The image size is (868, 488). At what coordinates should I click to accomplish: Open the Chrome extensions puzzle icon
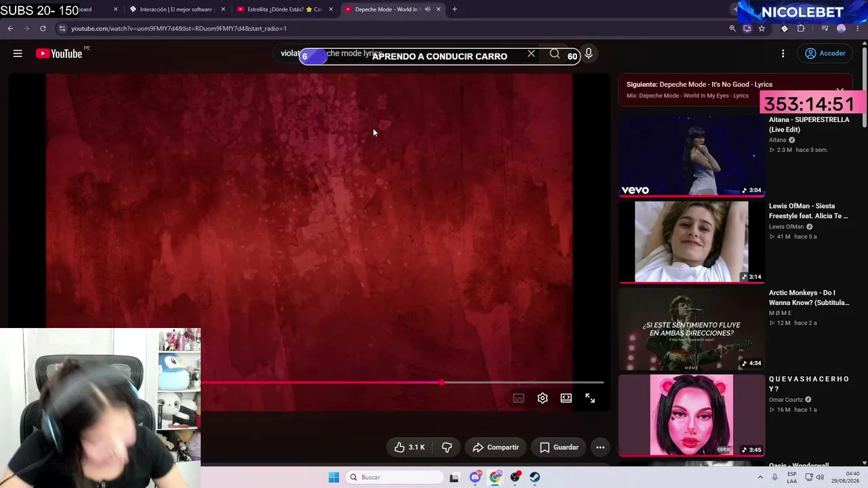[801, 28]
